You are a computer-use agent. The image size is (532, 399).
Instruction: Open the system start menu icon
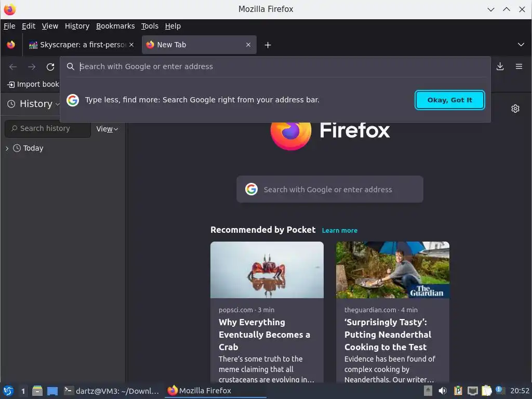pos(8,391)
